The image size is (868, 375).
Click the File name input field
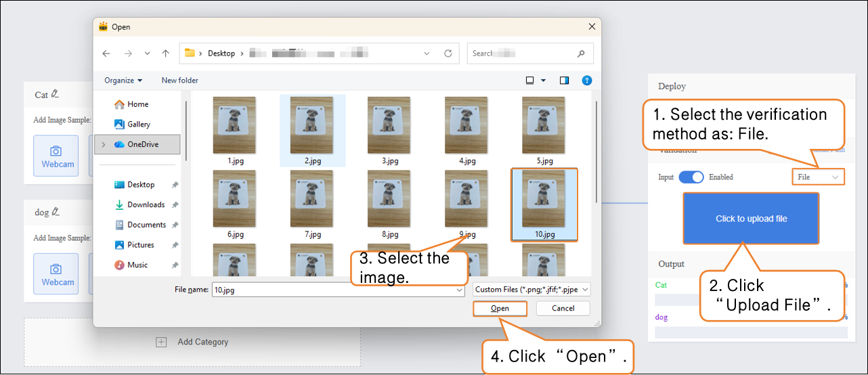[x=337, y=290]
